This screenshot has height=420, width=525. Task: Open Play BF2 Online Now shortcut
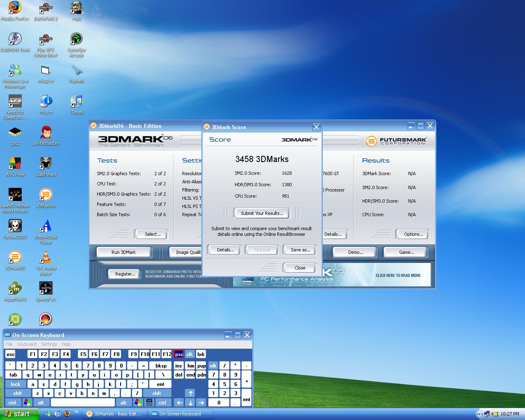46,45
